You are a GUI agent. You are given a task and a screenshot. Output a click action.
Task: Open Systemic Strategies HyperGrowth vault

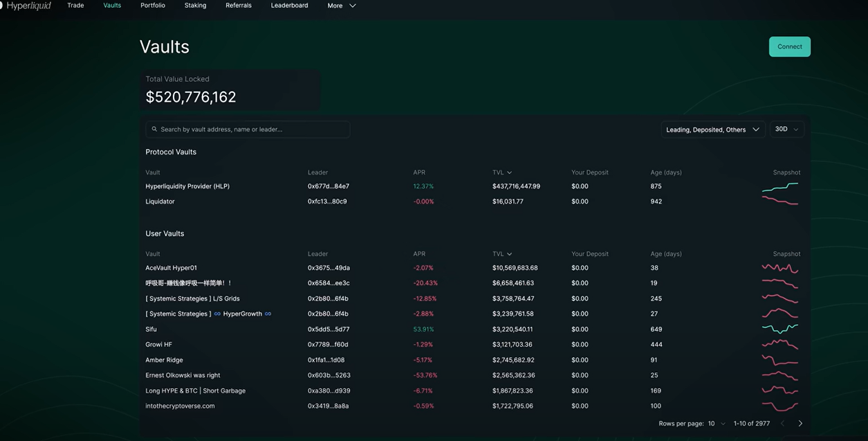(208, 314)
